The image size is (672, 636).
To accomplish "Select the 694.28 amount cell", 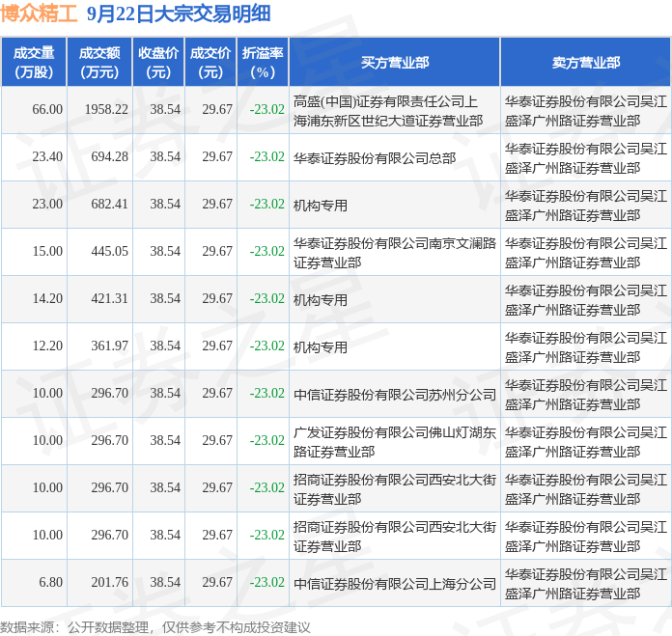I will click(109, 157).
